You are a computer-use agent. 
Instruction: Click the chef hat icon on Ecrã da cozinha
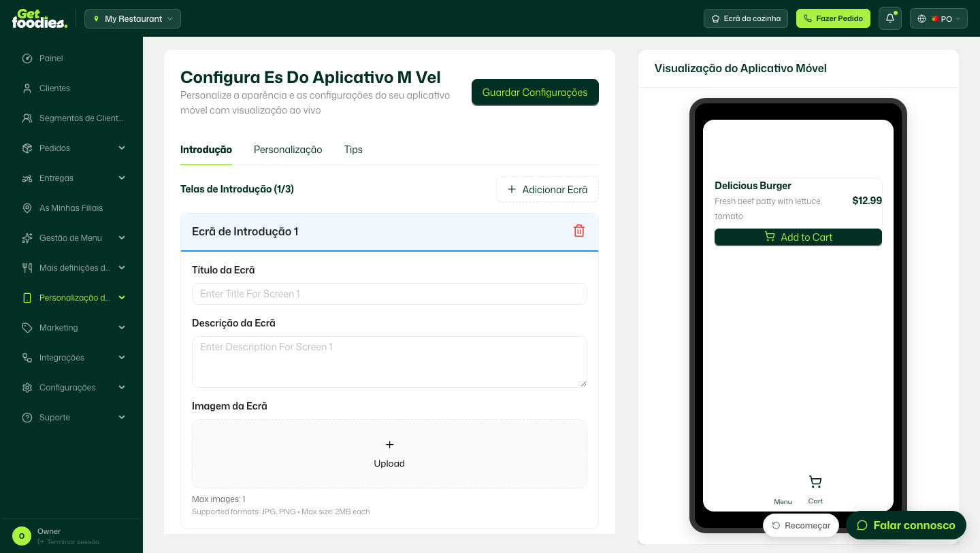[x=715, y=19]
